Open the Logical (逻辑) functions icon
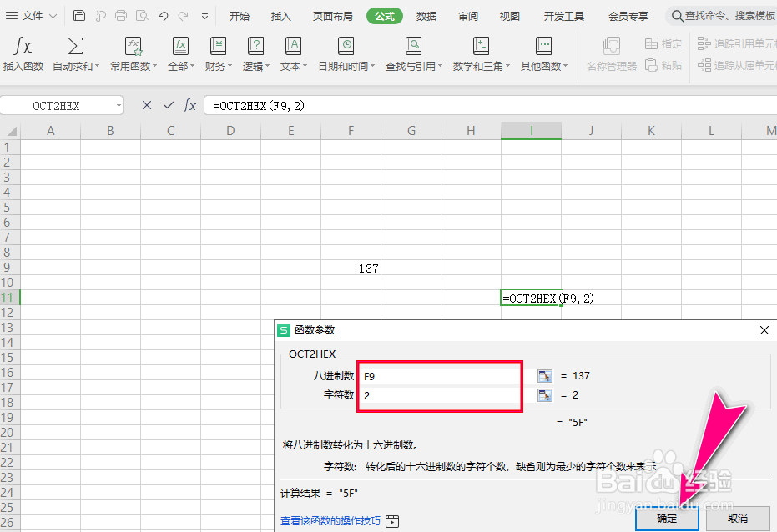This screenshot has height=532, width=777. tap(255, 46)
